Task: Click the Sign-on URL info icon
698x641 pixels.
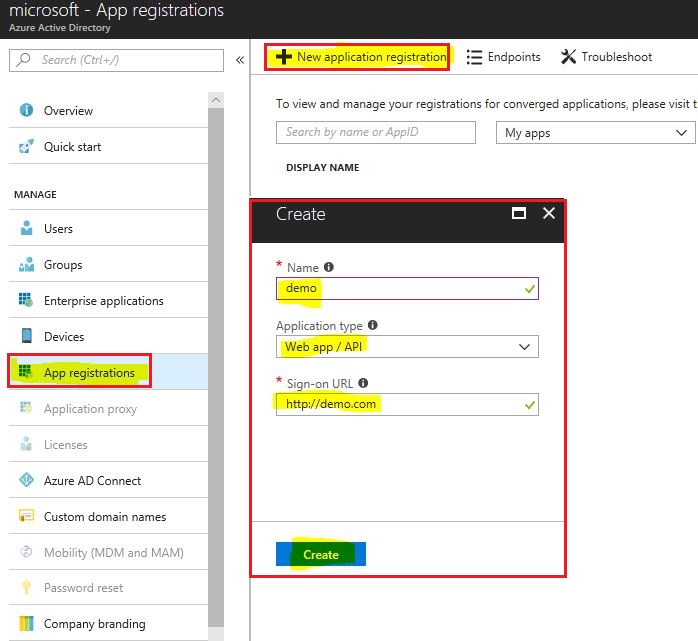Action: point(363,383)
